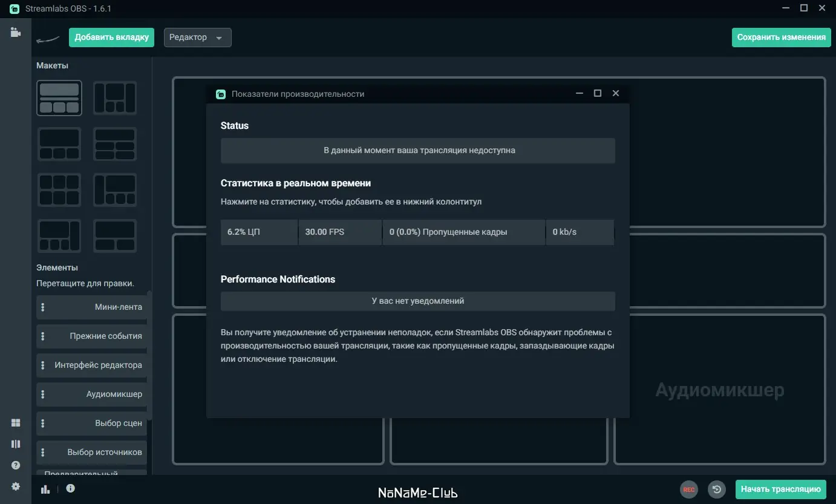Screen dimensions: 836x504
Task: Select the Аудиомикшер element in the list
Action: [x=91, y=394]
